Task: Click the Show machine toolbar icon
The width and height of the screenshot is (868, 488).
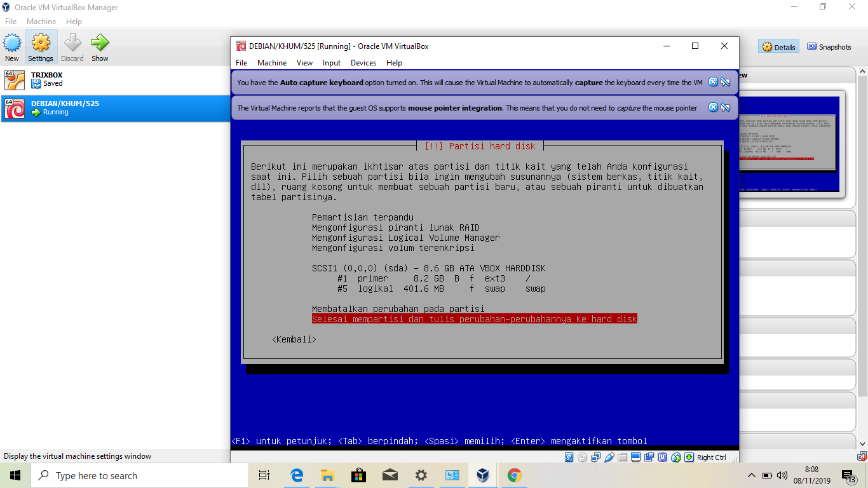Action: [x=100, y=48]
